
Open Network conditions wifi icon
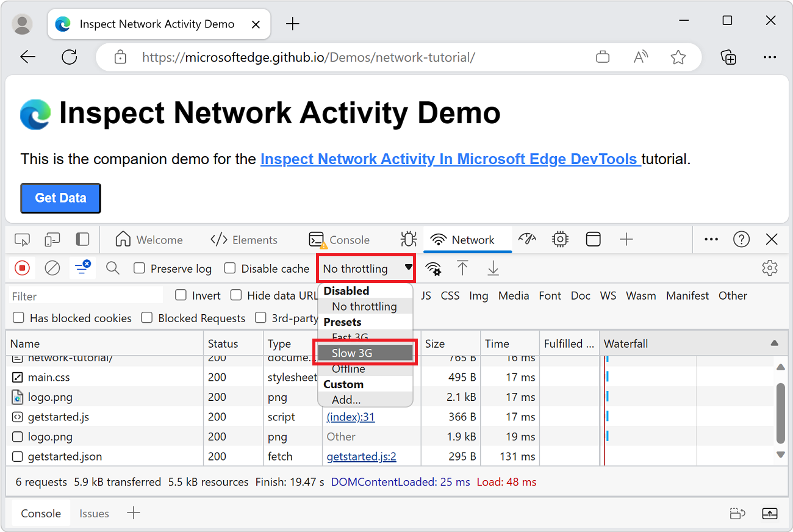(x=434, y=268)
